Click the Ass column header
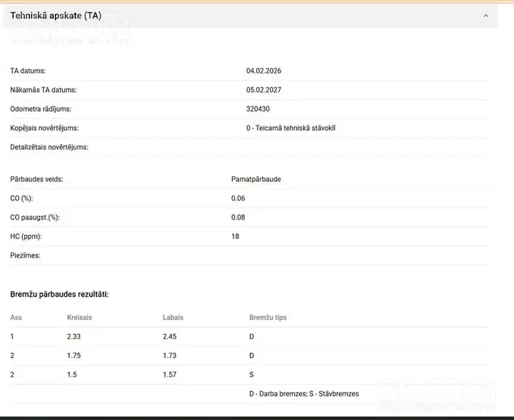The width and height of the screenshot is (514, 420). [16, 317]
